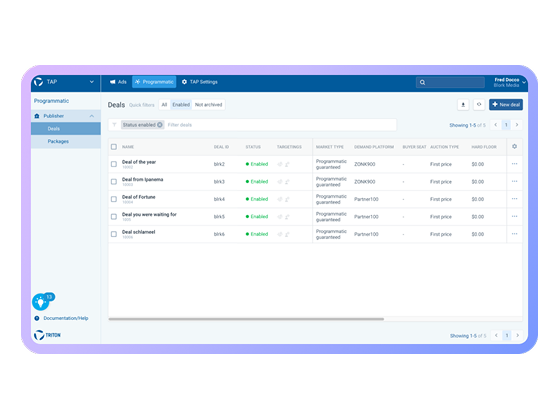Click the Triton logo in sidebar footer

[x=47, y=335]
